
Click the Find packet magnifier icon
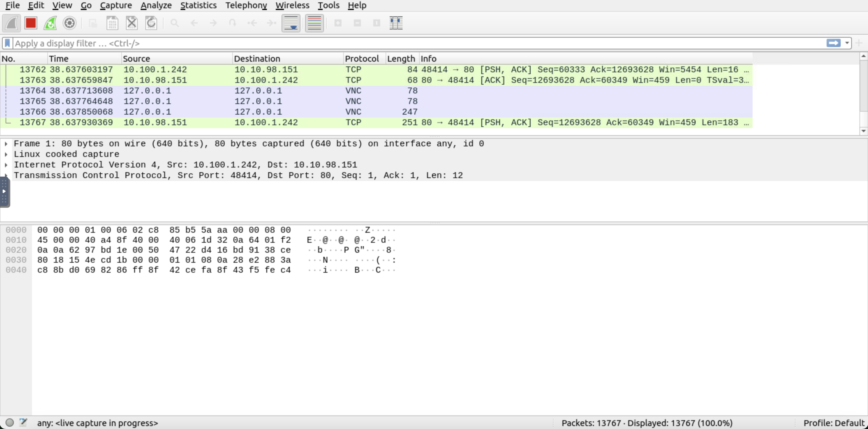(x=174, y=23)
